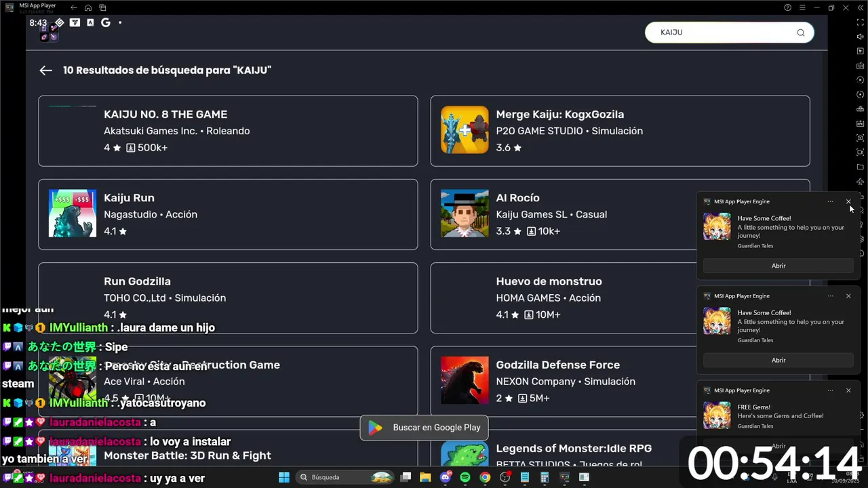Viewport: 868px width, 488px height.
Task: Click the Merge Kaiju app thumbnail
Action: pos(465,129)
